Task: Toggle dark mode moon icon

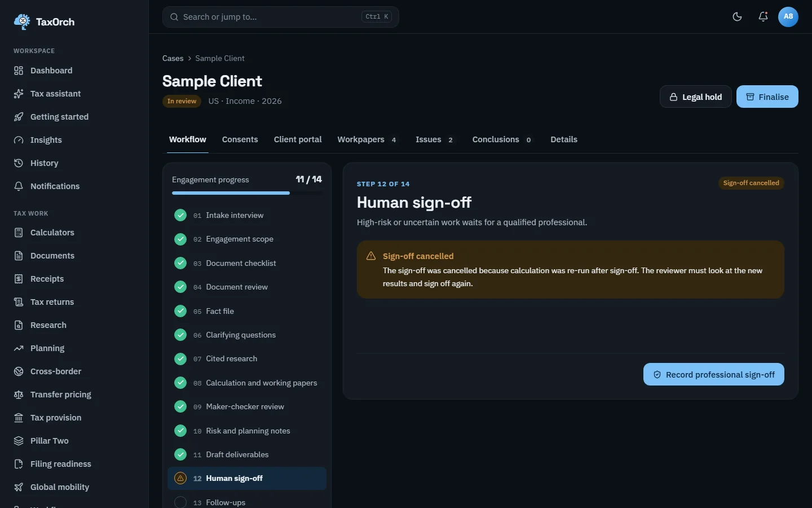Action: coord(737,17)
